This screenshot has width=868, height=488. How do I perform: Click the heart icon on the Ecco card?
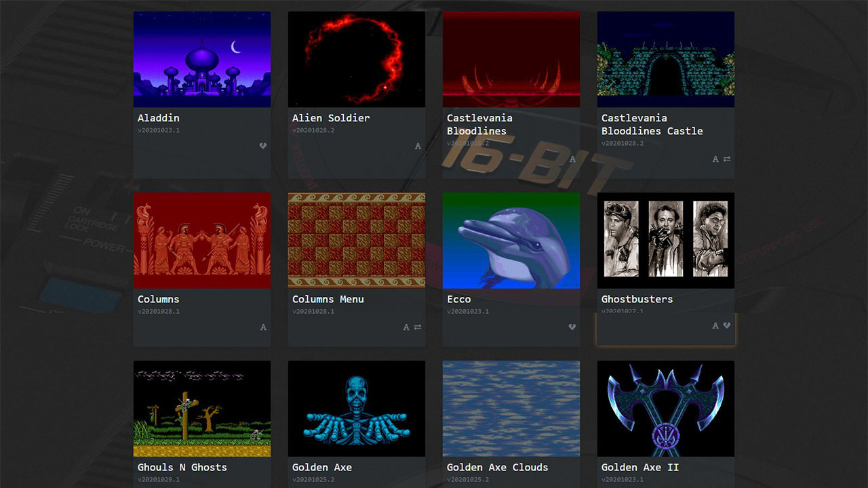point(572,327)
